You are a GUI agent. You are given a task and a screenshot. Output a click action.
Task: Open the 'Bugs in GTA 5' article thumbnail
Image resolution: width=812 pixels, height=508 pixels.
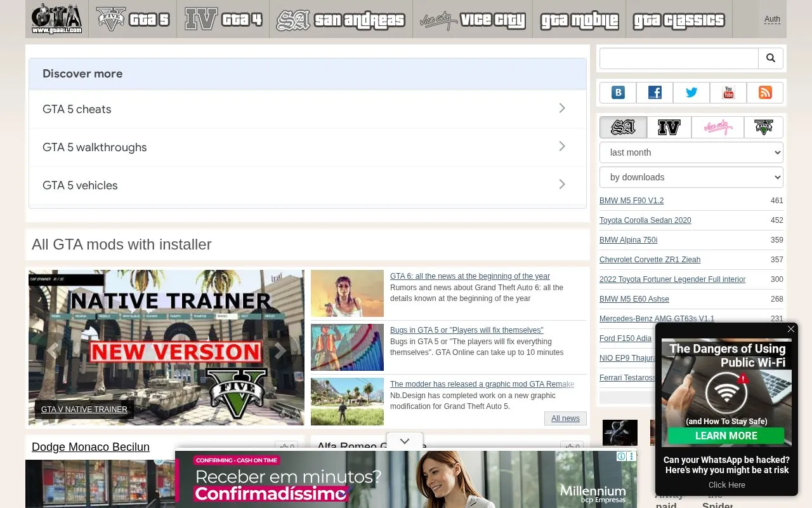pos(347,347)
